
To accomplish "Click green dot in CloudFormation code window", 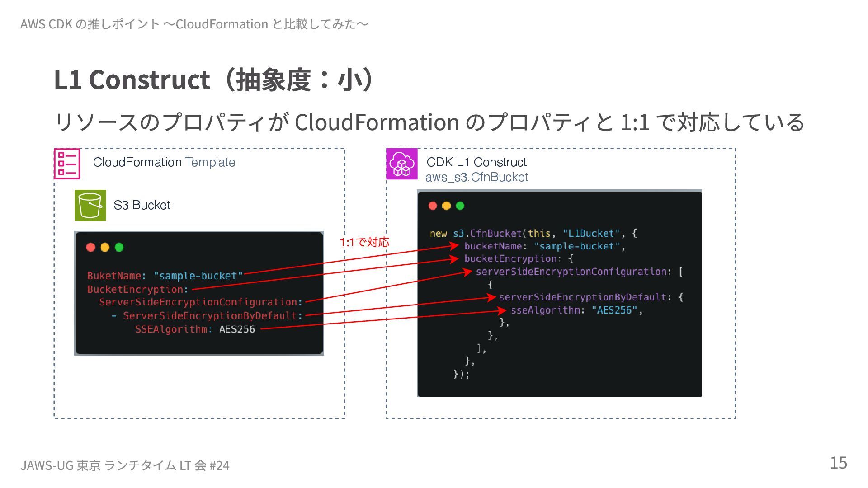I will [x=119, y=247].
